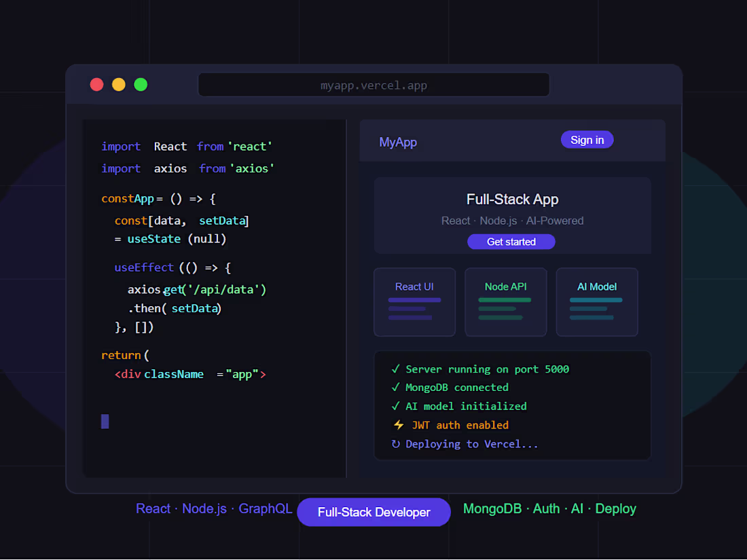Image resolution: width=747 pixels, height=560 pixels.
Task: Click the 'React · Node.js · GraphQL' caption
Action: point(214,508)
